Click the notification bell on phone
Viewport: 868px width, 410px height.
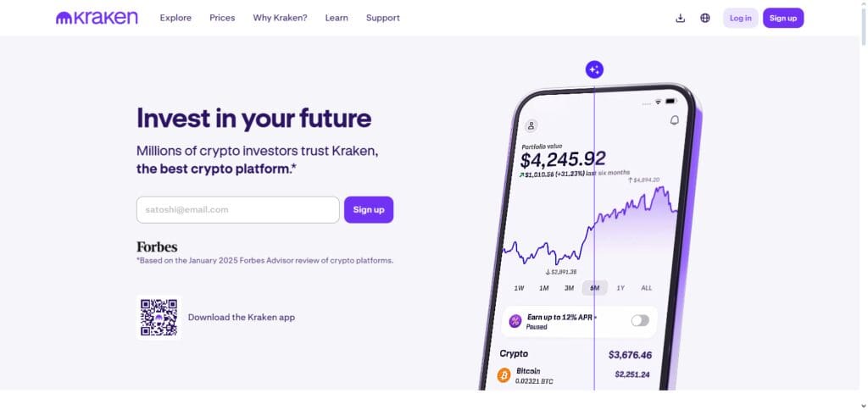(x=674, y=120)
